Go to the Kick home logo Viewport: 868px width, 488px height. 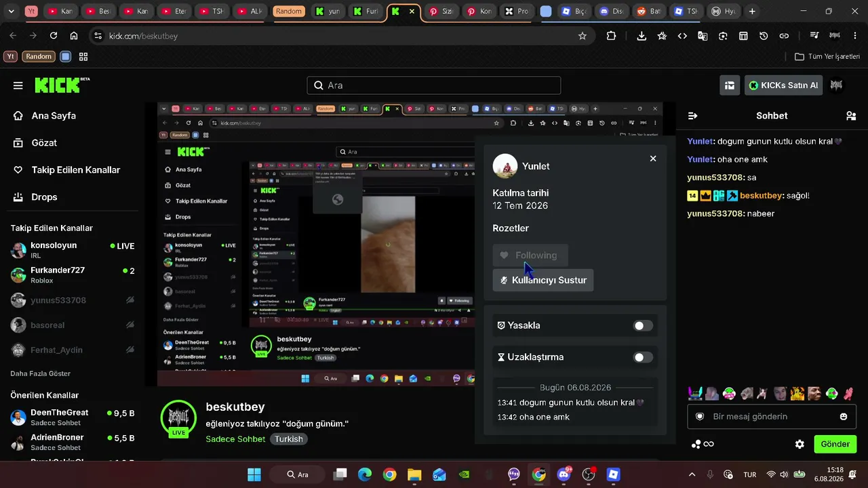(x=62, y=85)
